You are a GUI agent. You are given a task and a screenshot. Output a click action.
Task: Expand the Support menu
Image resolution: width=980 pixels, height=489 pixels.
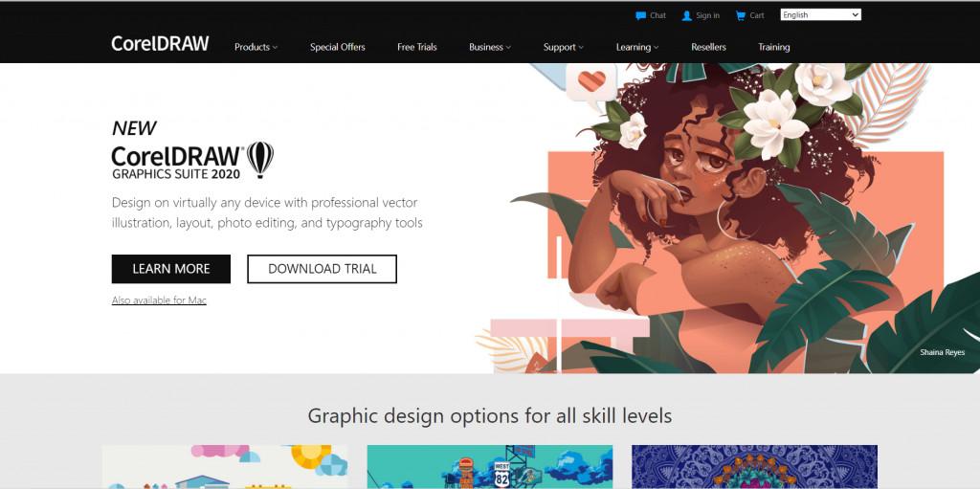(x=563, y=47)
